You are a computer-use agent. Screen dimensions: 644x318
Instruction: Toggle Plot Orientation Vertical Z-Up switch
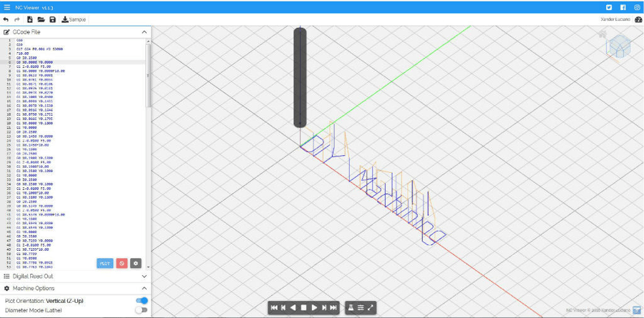click(141, 301)
